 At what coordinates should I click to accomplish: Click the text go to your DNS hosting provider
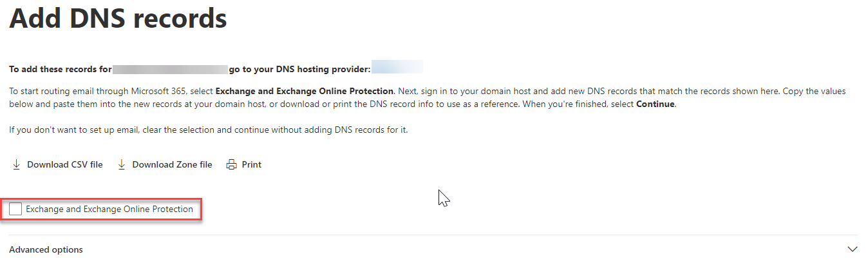tap(300, 69)
